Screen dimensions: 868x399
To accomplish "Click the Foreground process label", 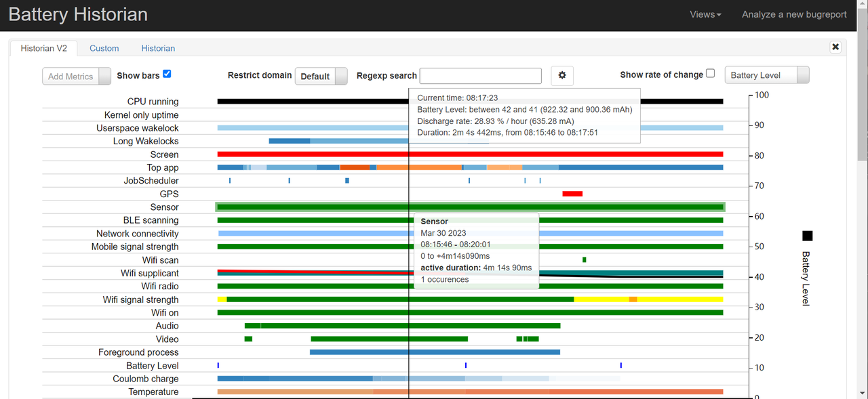I will 138,352.
